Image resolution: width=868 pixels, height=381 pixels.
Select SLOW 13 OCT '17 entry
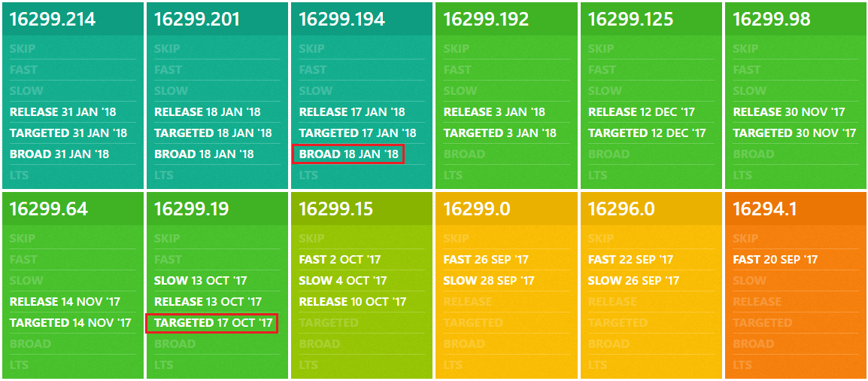coord(200,281)
